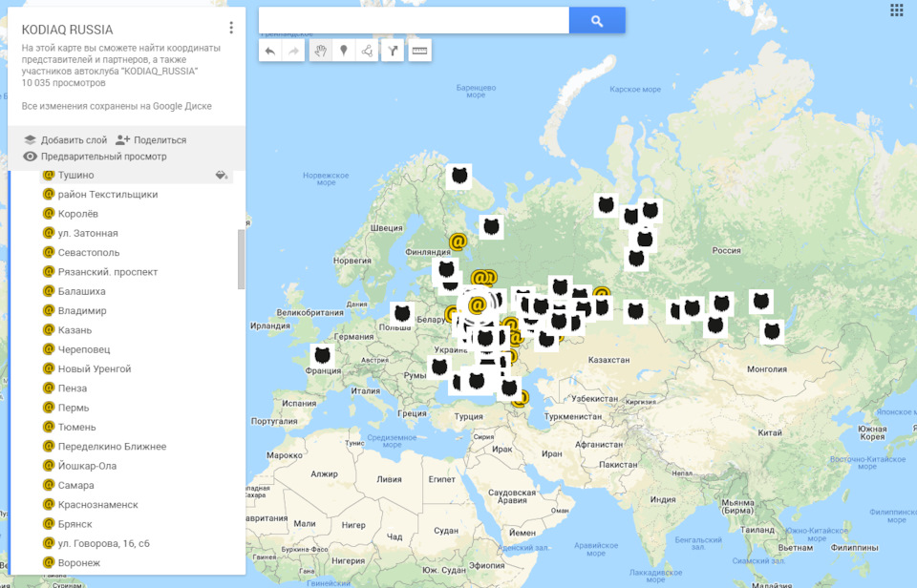Click the sidebar list scrollbar thumb
This screenshot has width=917, height=588.
coord(241,259)
